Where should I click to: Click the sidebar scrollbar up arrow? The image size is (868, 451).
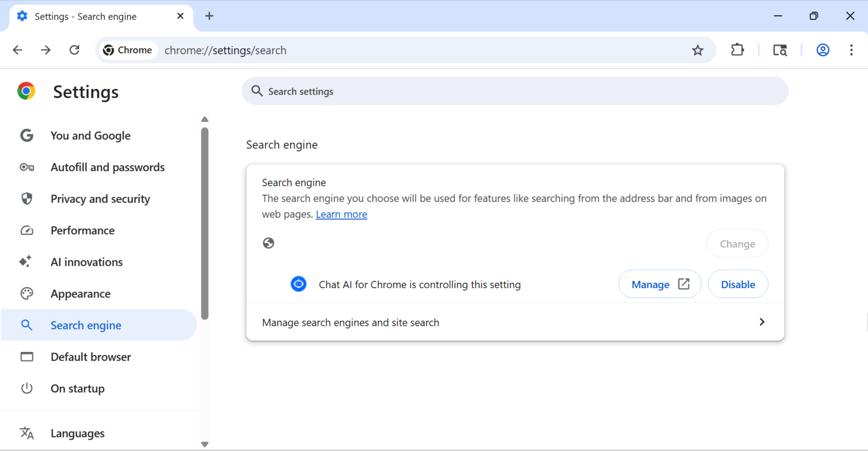point(205,119)
